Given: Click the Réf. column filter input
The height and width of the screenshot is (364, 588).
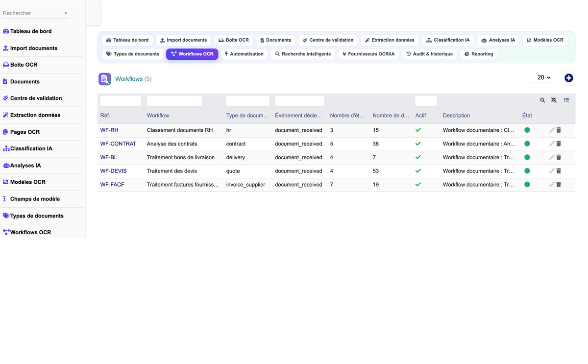Looking at the screenshot, I should [x=121, y=101].
